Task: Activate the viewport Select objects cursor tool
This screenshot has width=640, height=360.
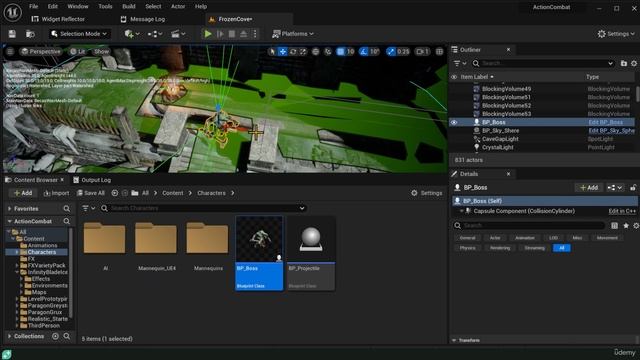Action: (272, 51)
